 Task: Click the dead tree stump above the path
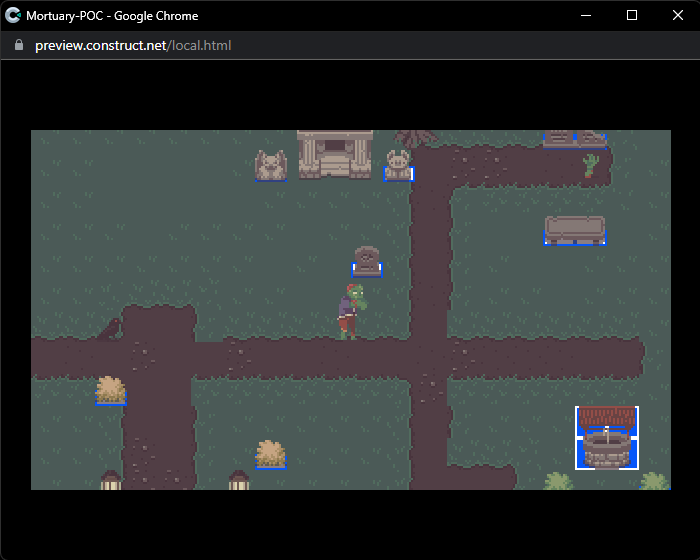(416, 138)
